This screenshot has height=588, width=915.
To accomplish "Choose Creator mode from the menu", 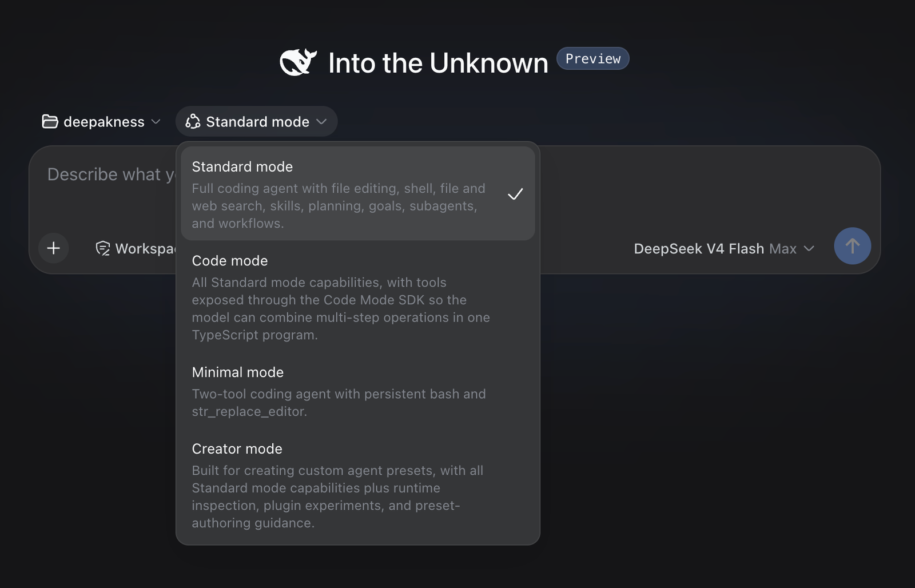I will click(358, 486).
